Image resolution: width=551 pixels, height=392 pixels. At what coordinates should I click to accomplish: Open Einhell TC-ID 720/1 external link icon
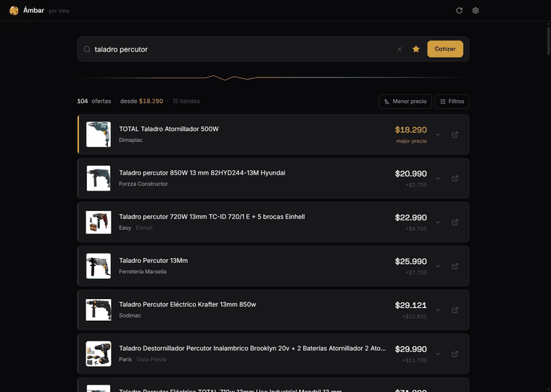coord(455,222)
